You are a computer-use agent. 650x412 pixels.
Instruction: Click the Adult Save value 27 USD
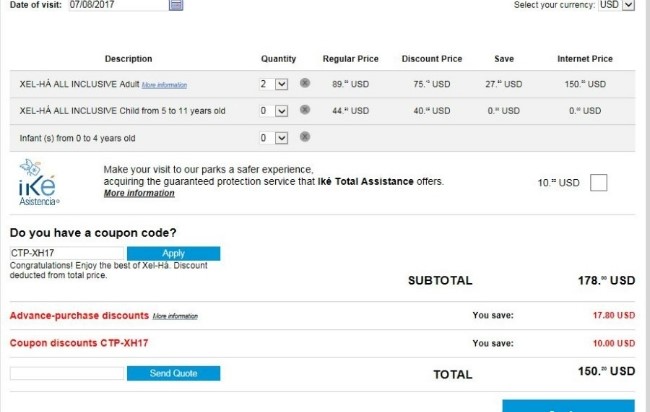[504, 84]
